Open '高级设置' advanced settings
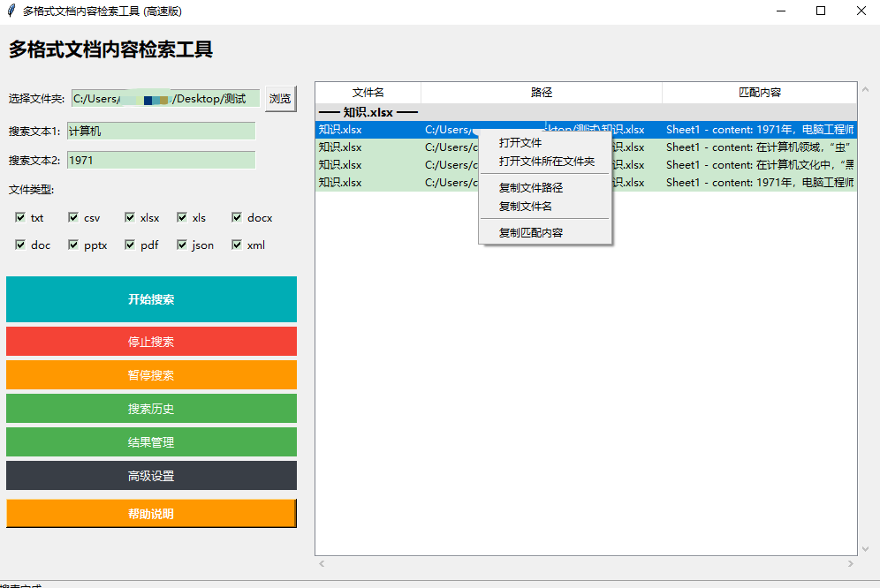Screen dimensions: 880x588 click(151, 476)
